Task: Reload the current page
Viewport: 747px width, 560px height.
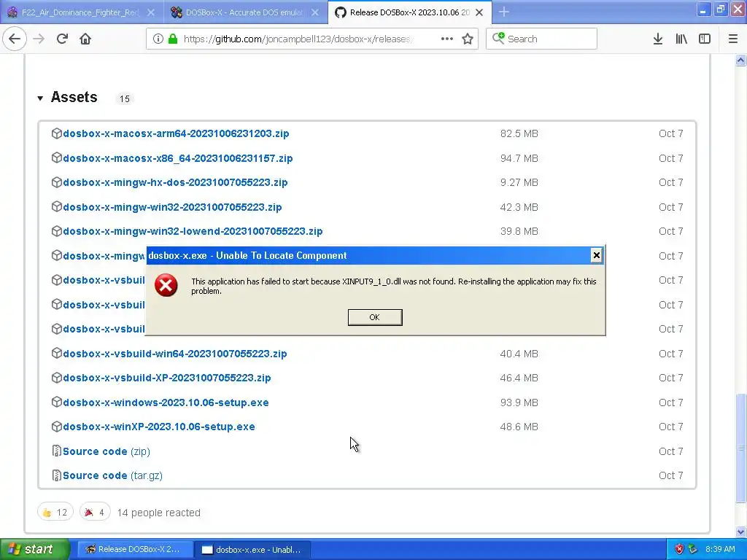Action: (x=62, y=39)
